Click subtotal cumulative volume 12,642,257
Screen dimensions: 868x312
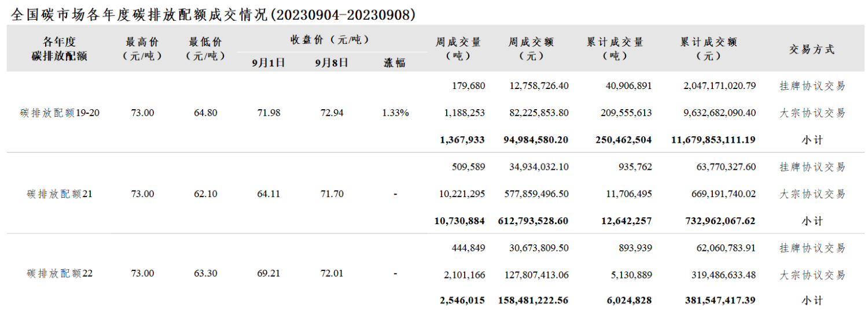[x=626, y=221]
